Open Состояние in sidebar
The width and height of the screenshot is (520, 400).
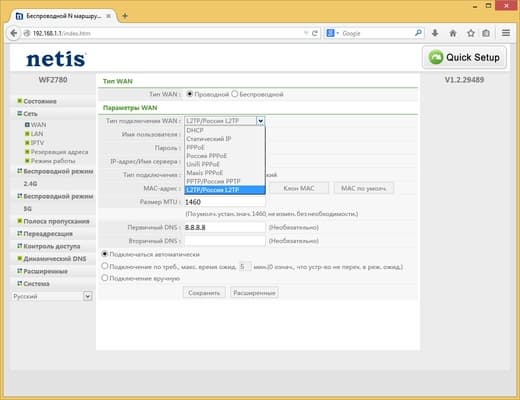40,101
